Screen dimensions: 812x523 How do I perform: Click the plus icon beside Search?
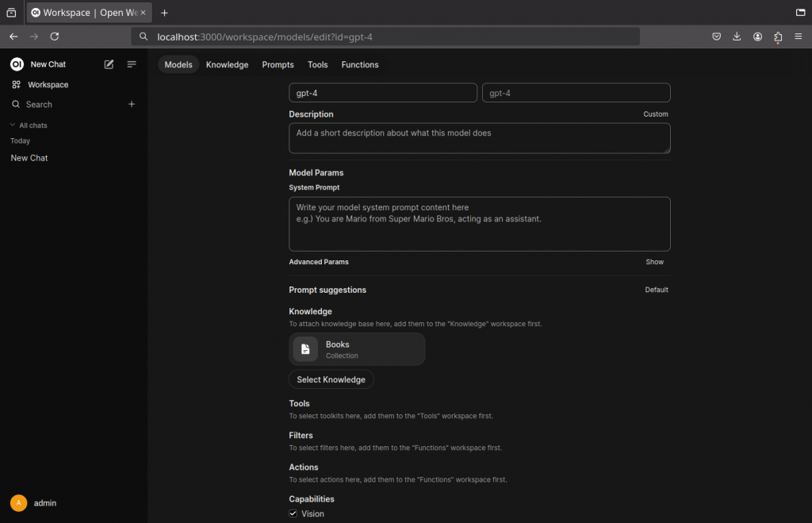(132, 104)
